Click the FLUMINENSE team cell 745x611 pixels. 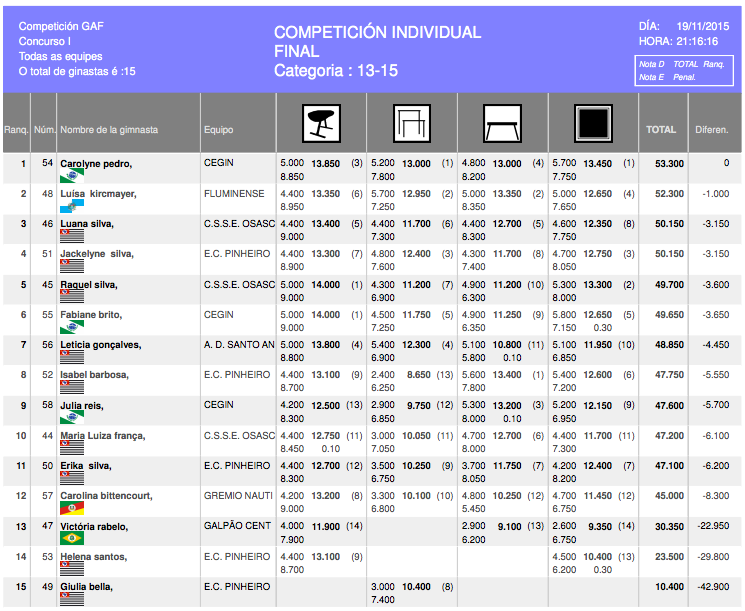(x=234, y=193)
